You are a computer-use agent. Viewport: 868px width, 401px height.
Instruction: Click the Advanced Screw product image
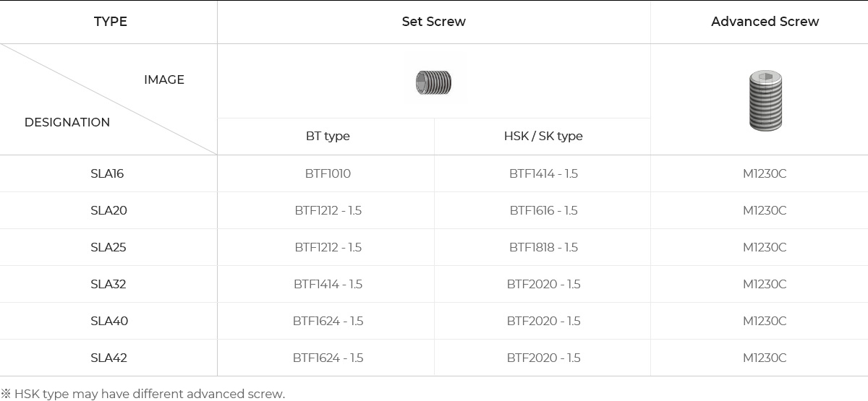tap(765, 100)
